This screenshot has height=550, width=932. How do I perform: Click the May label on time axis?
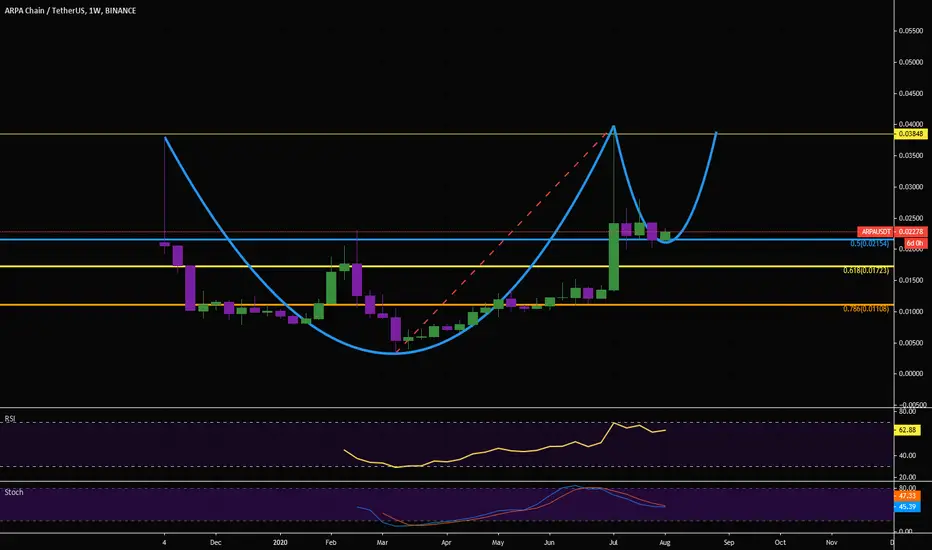point(498,542)
